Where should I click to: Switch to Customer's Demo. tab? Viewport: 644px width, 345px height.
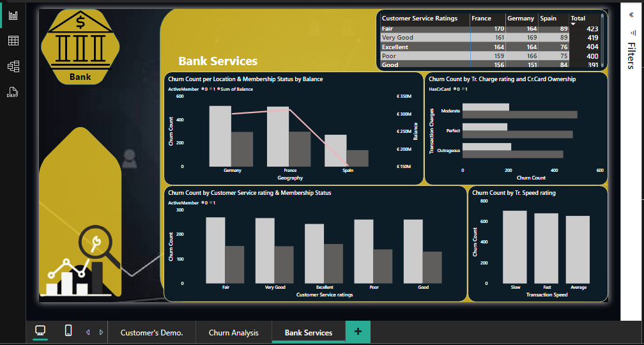pos(152,333)
